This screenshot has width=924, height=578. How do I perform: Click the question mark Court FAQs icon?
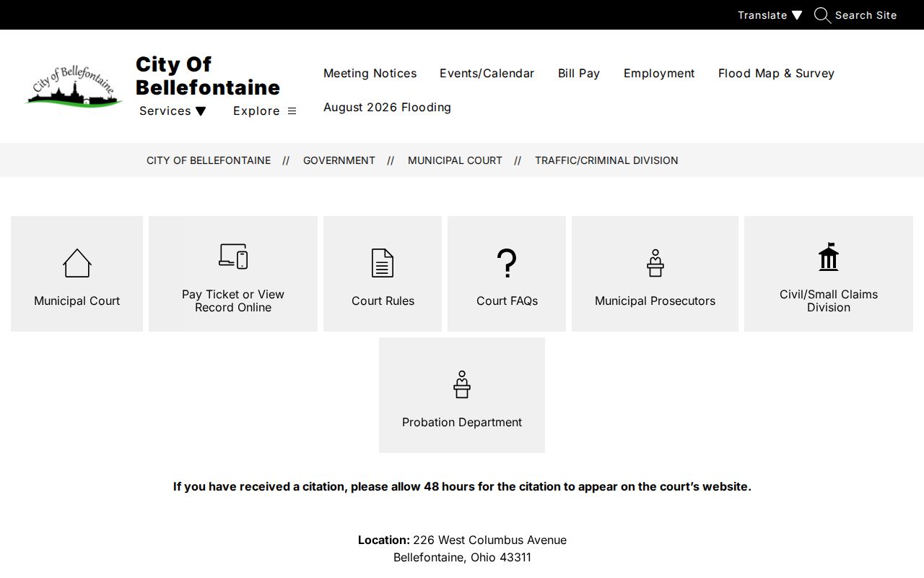tap(507, 263)
